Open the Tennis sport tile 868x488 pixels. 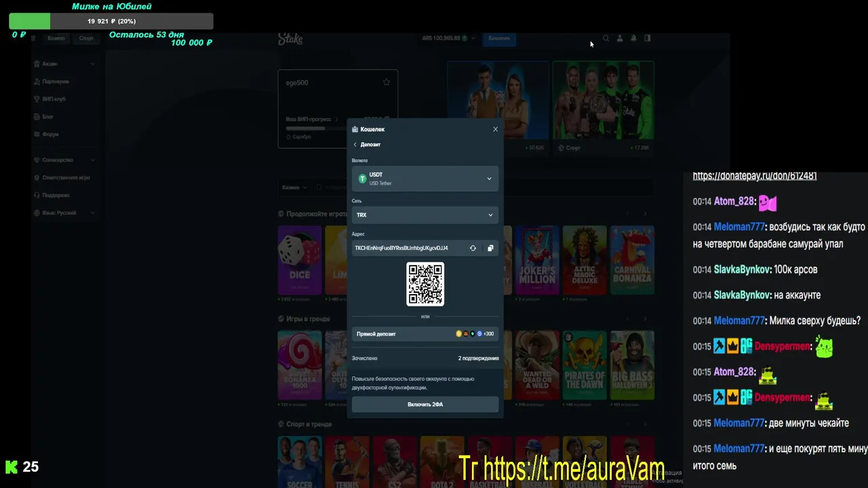[x=347, y=462]
